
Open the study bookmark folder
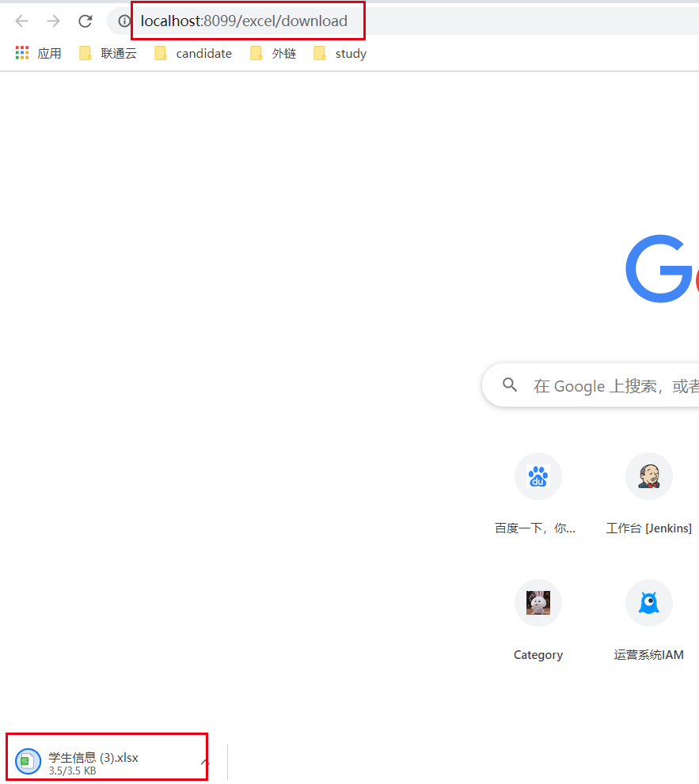(351, 53)
